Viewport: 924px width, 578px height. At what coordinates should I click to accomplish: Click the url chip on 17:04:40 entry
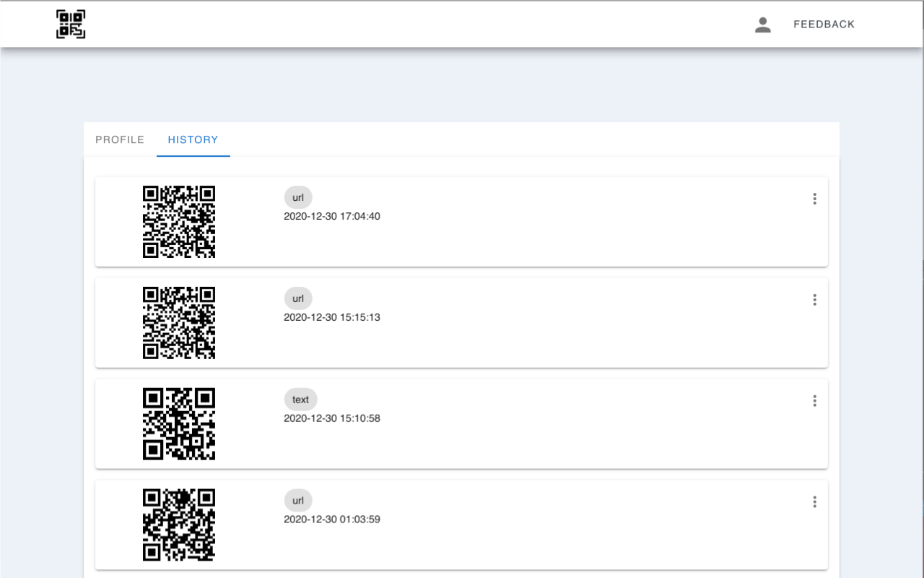pos(298,197)
